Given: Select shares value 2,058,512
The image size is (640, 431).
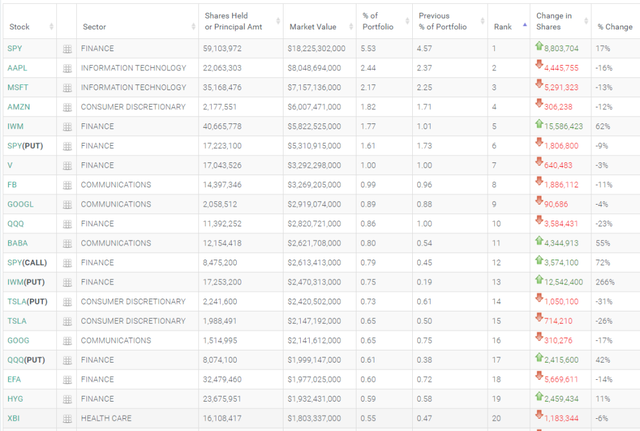Looking at the screenshot, I should (x=220, y=204).
